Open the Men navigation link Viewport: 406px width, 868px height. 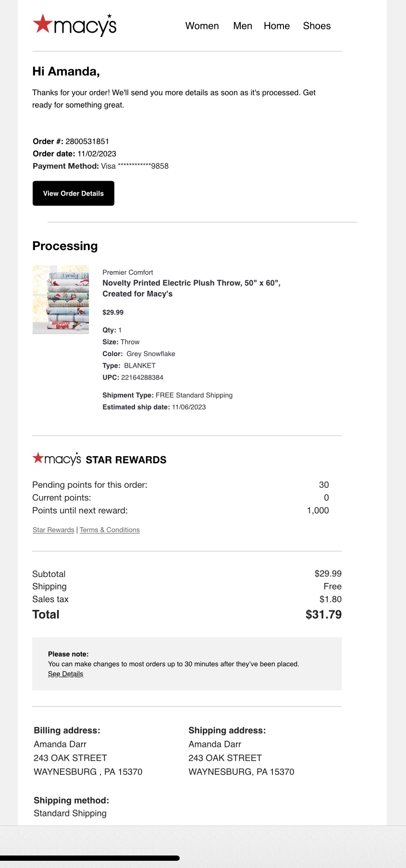coord(243,26)
